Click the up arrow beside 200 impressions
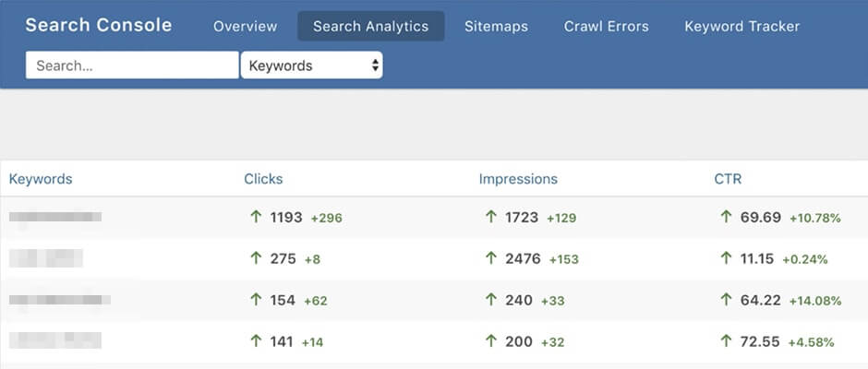868x369 pixels. tap(491, 341)
